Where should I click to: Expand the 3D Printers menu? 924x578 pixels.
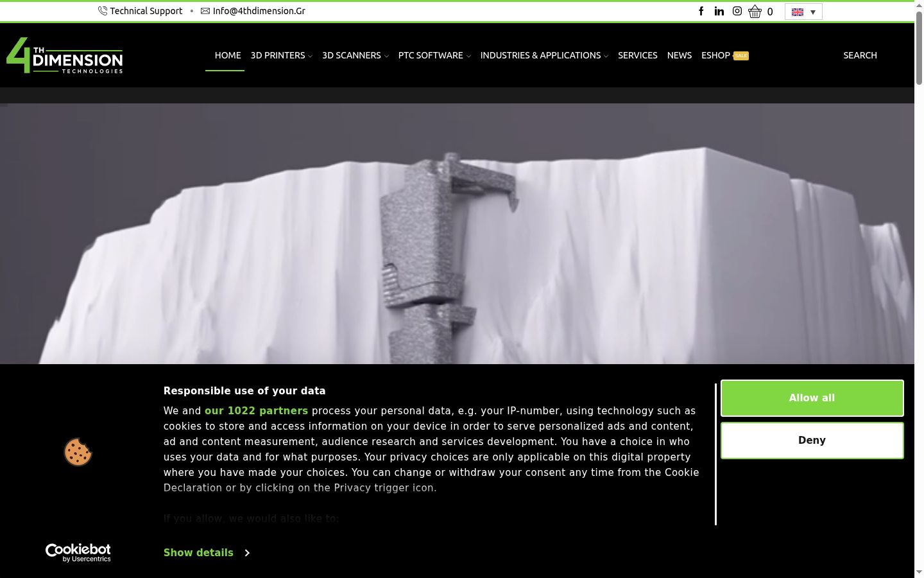pyautogui.click(x=282, y=55)
